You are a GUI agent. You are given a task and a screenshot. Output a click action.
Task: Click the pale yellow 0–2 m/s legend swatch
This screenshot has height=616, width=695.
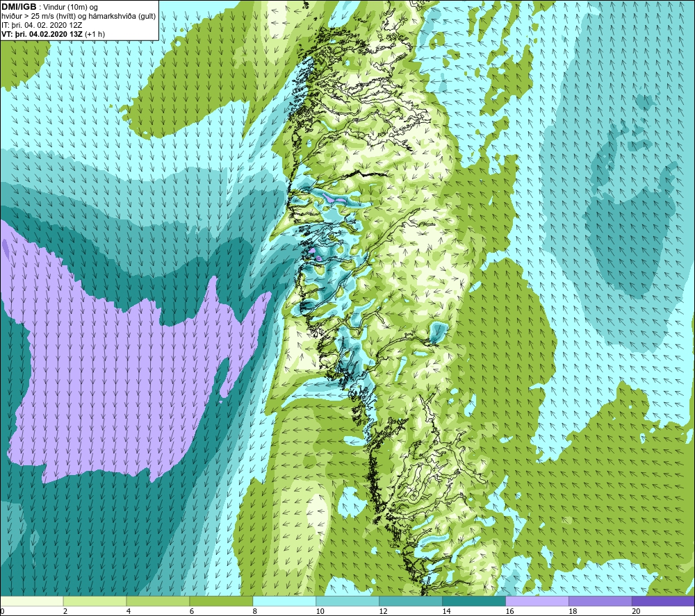(32, 601)
